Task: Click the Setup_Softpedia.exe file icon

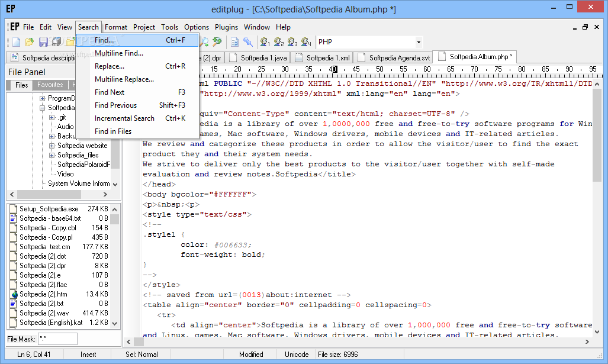Action: [14, 209]
